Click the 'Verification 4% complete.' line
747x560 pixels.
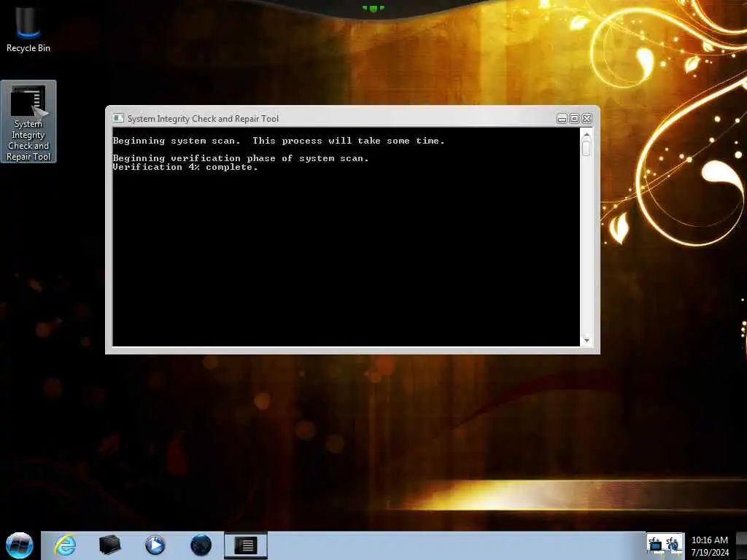click(x=185, y=167)
